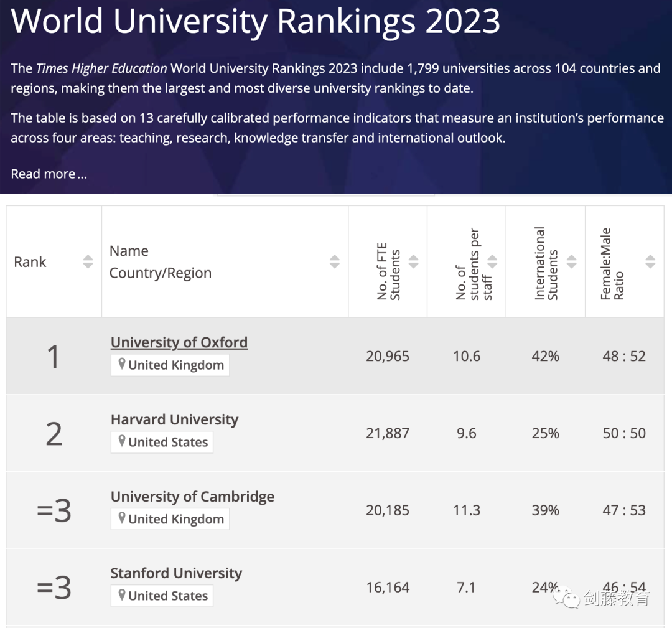Sort by No. of FTE Students arrows
Screen dimensions: 672x628
point(414,261)
